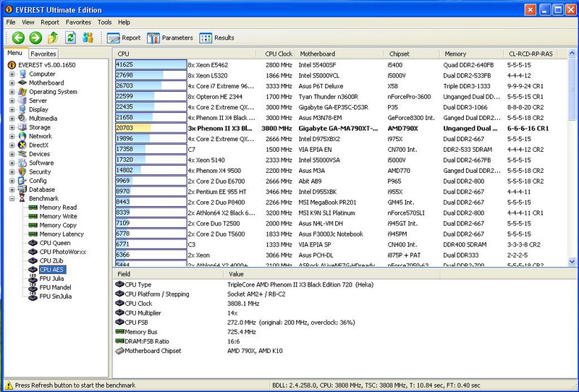
Task: Sort by the CPU Clock column header
Action: [x=276, y=54]
